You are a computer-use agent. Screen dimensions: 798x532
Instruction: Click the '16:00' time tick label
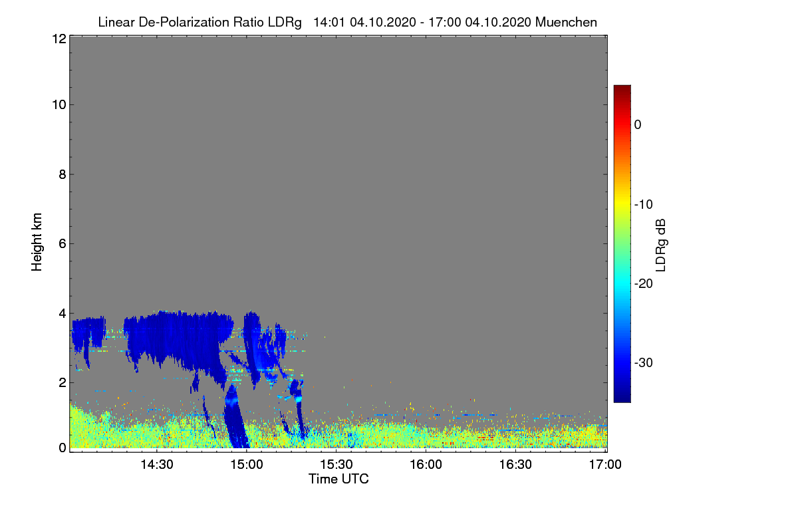point(426,465)
